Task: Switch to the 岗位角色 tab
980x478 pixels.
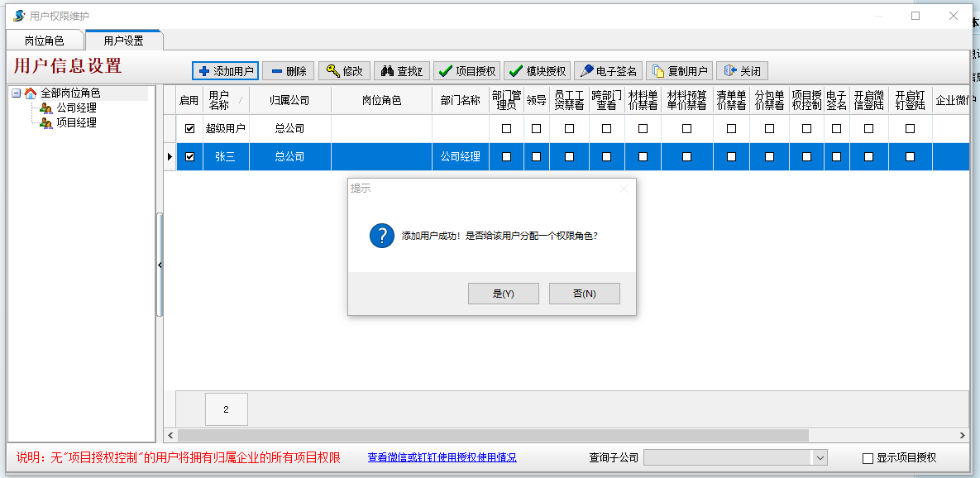Action: tap(44, 41)
